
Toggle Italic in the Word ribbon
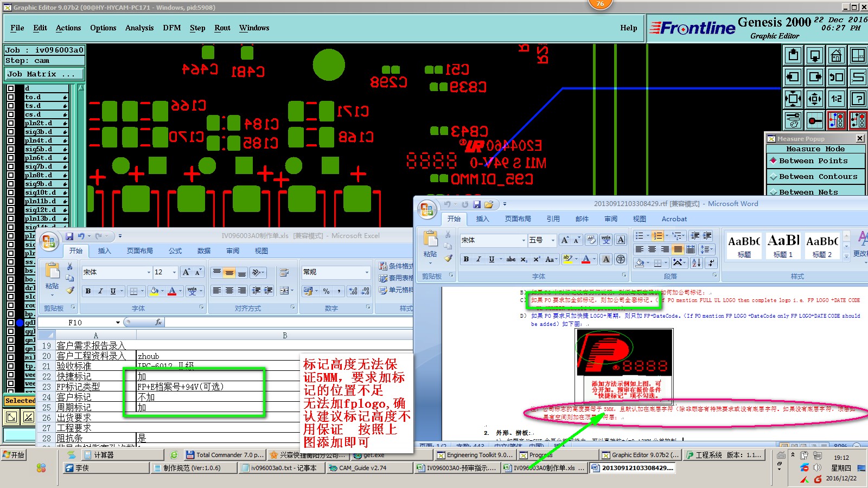(478, 259)
